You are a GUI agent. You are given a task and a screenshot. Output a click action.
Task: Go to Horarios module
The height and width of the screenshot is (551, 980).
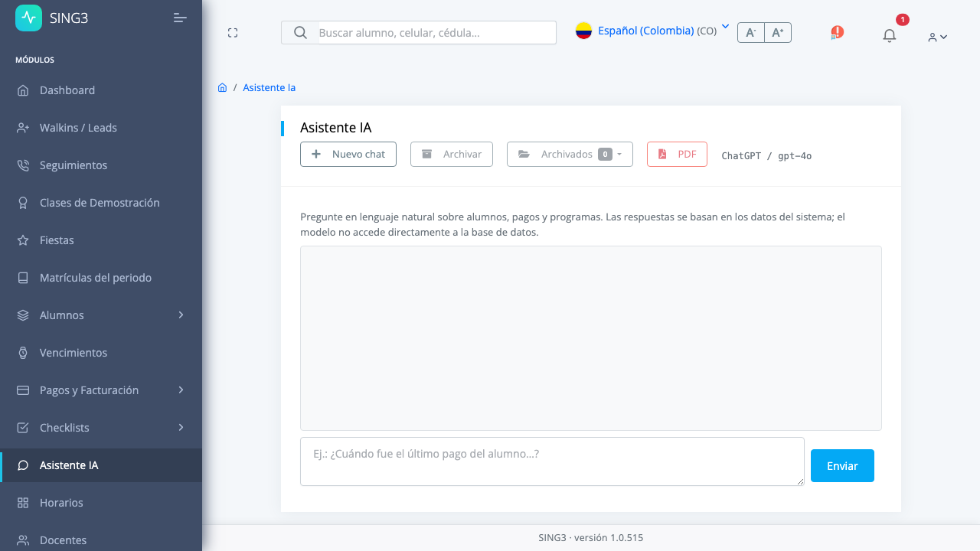101,503
